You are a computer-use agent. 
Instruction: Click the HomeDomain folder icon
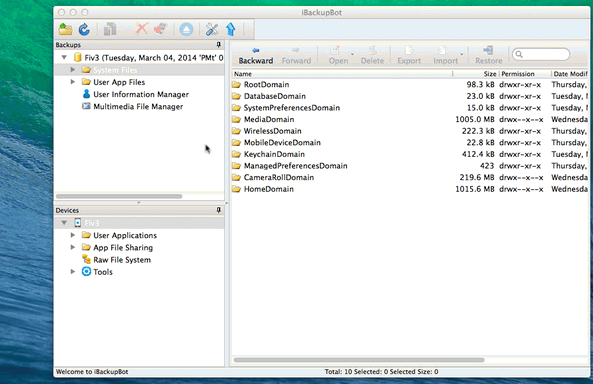coord(236,189)
